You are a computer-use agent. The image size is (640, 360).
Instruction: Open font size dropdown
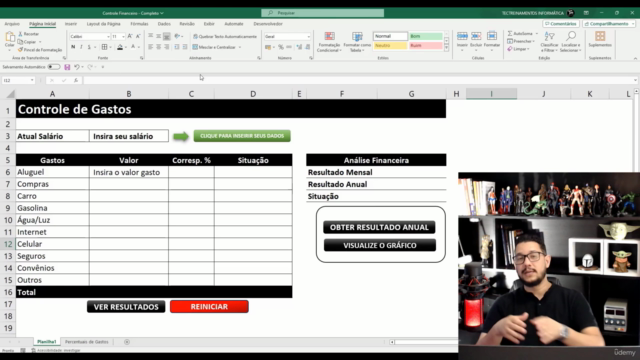pyautogui.click(x=123, y=36)
